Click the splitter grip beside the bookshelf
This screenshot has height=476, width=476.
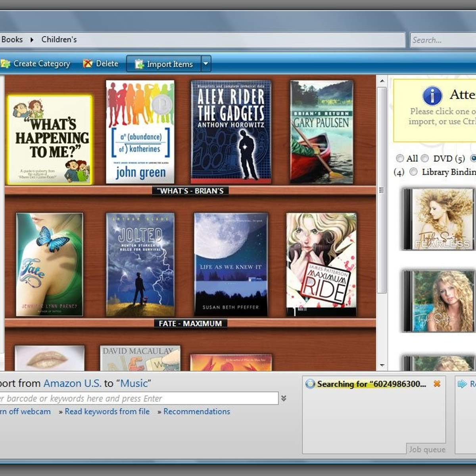382,190
